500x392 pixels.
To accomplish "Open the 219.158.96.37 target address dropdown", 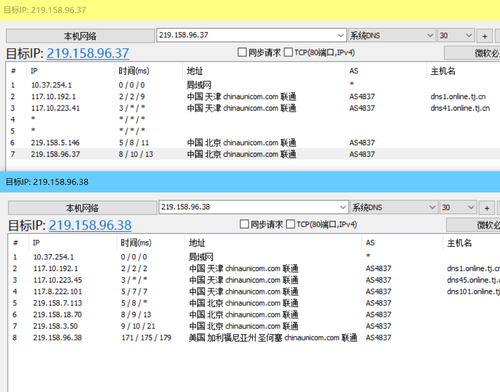I will tap(340, 35).
